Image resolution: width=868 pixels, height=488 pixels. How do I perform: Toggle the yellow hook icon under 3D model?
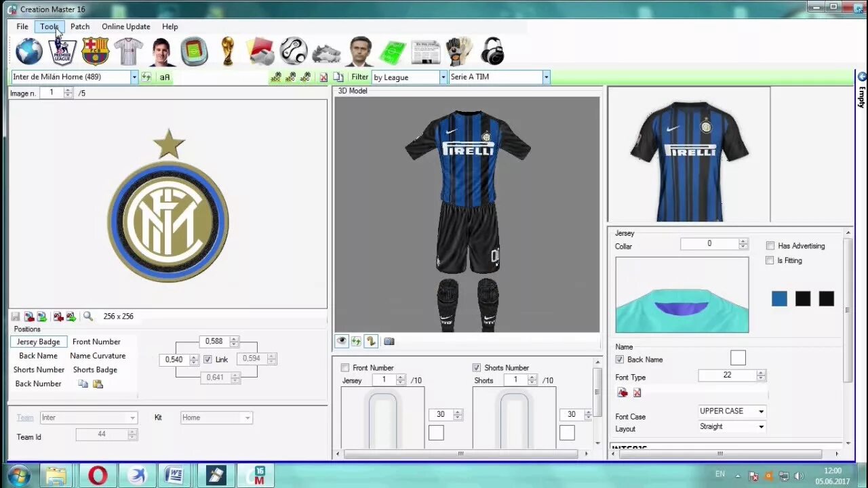[x=370, y=342]
